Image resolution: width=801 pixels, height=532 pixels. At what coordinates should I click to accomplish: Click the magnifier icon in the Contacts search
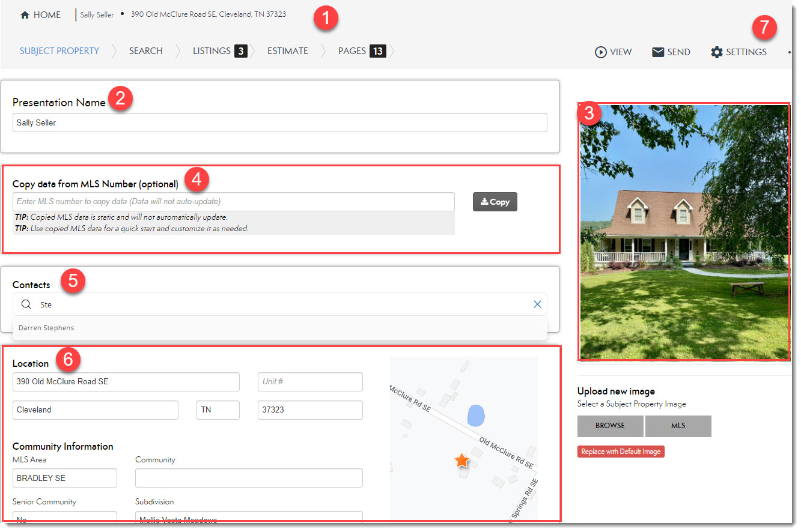pos(25,304)
